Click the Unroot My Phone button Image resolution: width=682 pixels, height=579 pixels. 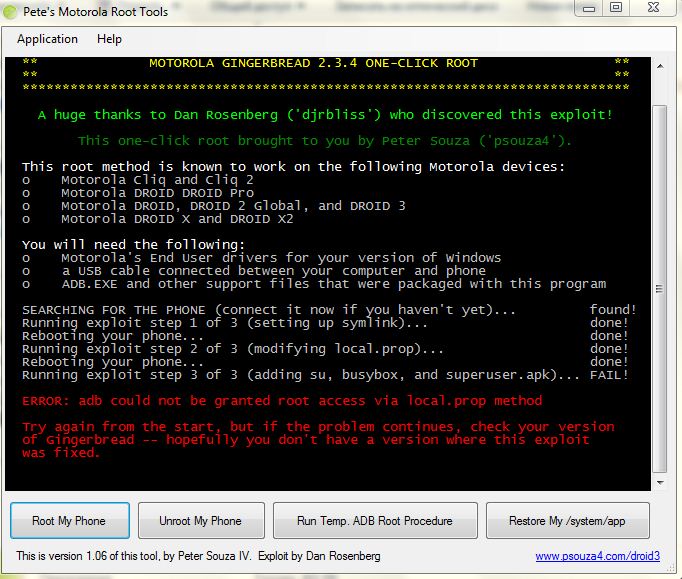(201, 521)
